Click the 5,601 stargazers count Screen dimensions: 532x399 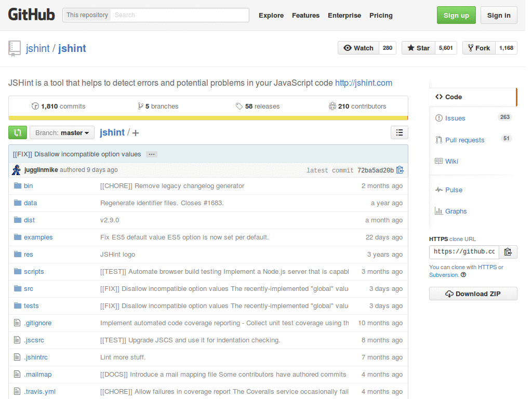coord(446,48)
